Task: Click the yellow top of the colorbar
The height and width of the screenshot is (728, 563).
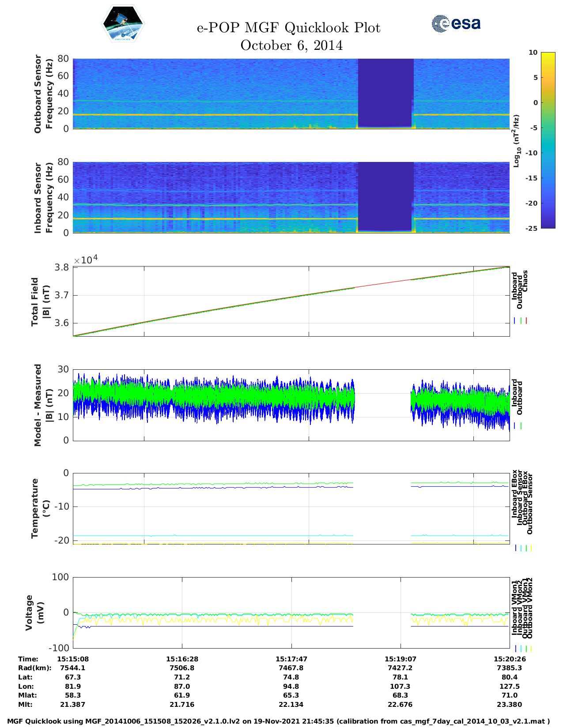Action: (535, 56)
